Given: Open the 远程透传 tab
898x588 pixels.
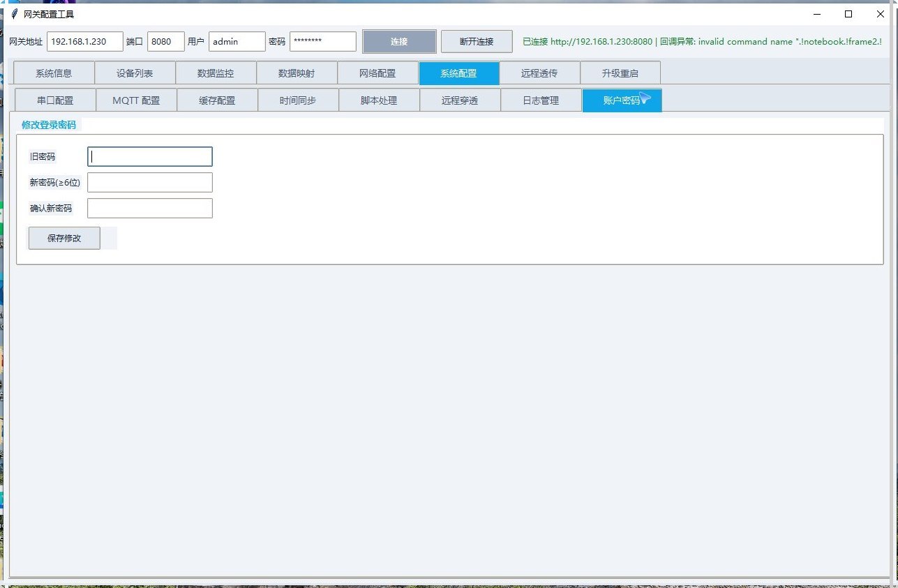Looking at the screenshot, I should click(x=539, y=73).
